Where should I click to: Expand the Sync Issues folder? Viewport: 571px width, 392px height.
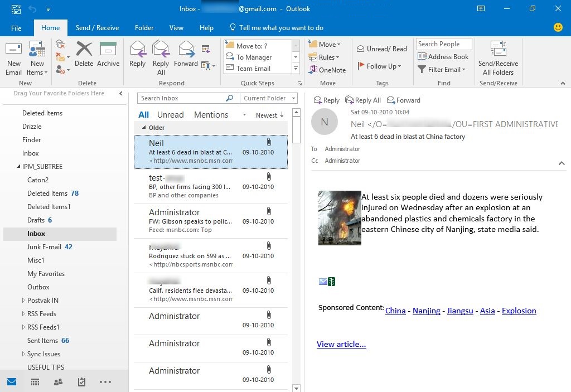(x=23, y=354)
